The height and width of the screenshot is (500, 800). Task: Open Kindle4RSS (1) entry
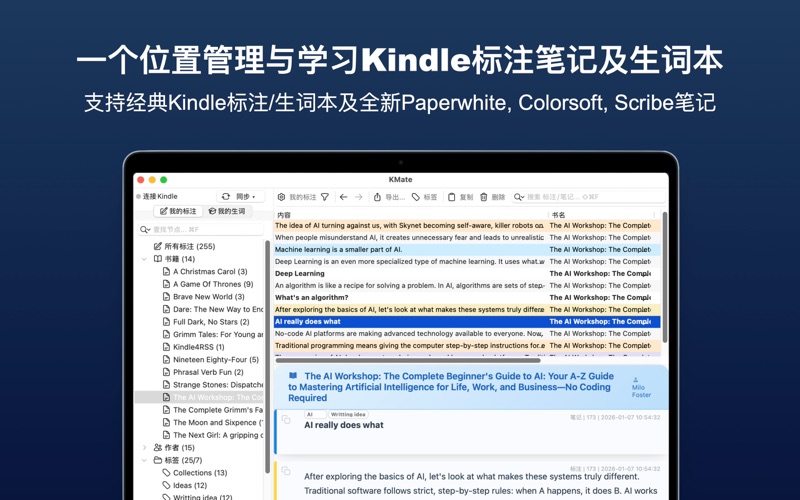click(x=193, y=347)
